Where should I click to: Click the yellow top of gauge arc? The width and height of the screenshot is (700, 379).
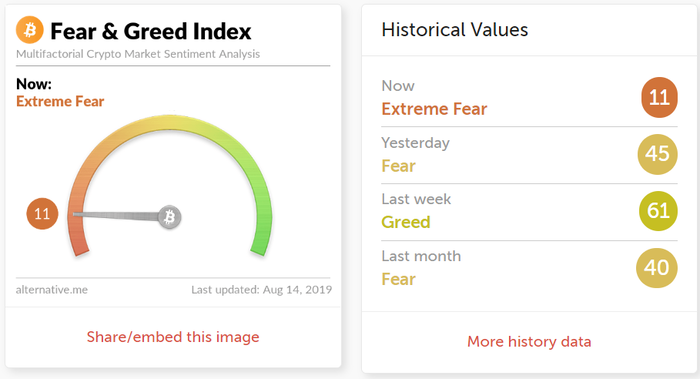pos(170,122)
